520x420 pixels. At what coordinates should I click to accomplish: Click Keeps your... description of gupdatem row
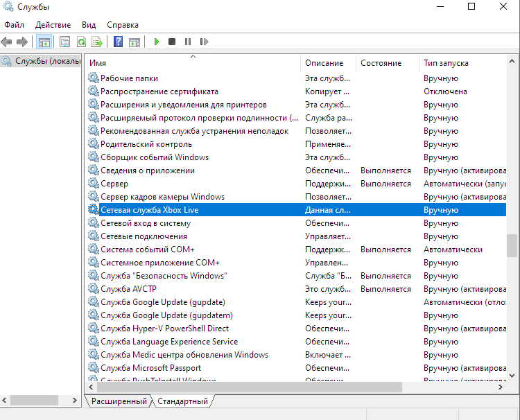(328, 315)
